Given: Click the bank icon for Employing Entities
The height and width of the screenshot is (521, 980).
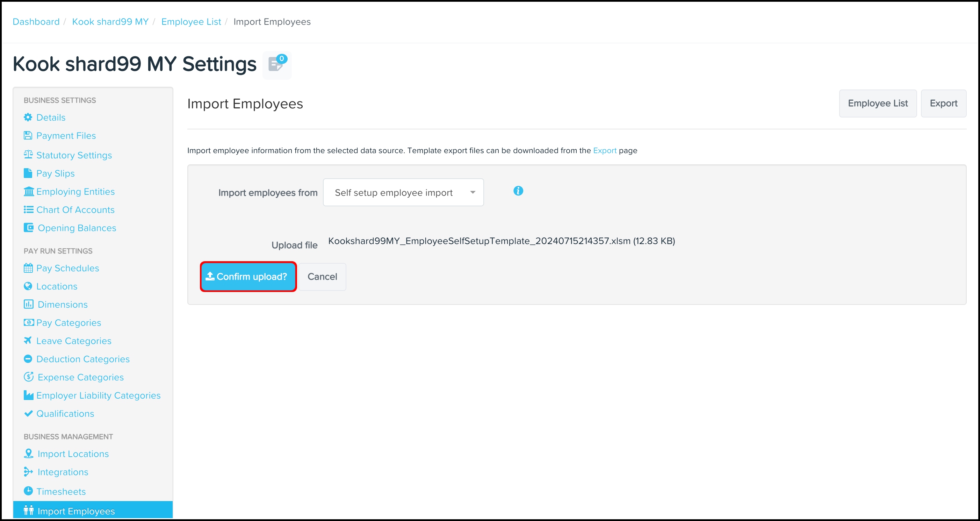Looking at the screenshot, I should (29, 191).
